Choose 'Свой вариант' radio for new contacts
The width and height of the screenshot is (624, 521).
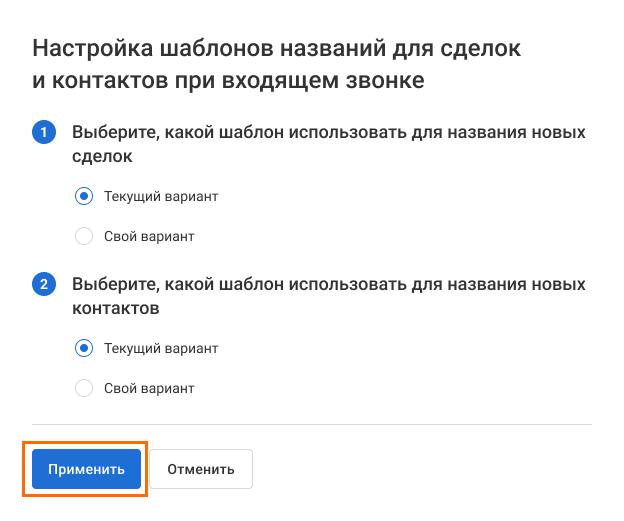(84, 388)
